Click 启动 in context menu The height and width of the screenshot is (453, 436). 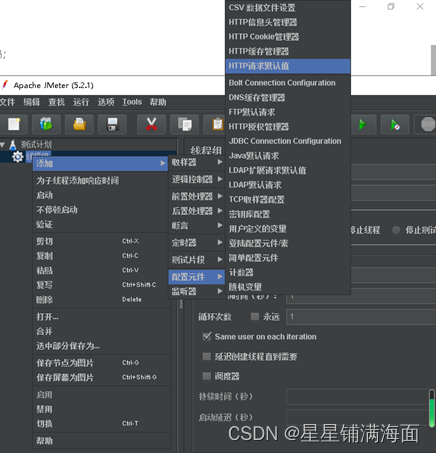(101, 195)
